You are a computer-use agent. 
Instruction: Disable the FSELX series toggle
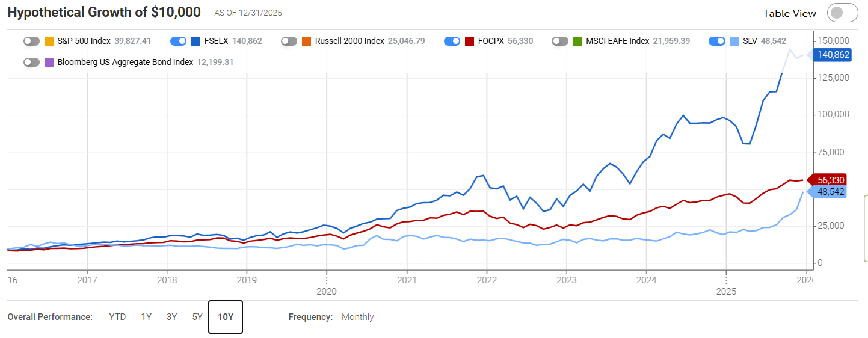click(x=179, y=41)
